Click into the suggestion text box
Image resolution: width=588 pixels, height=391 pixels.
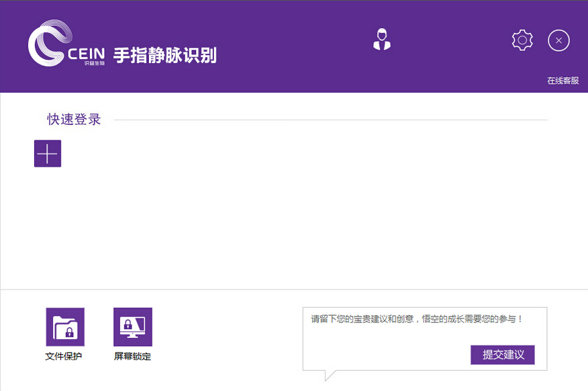click(425, 339)
